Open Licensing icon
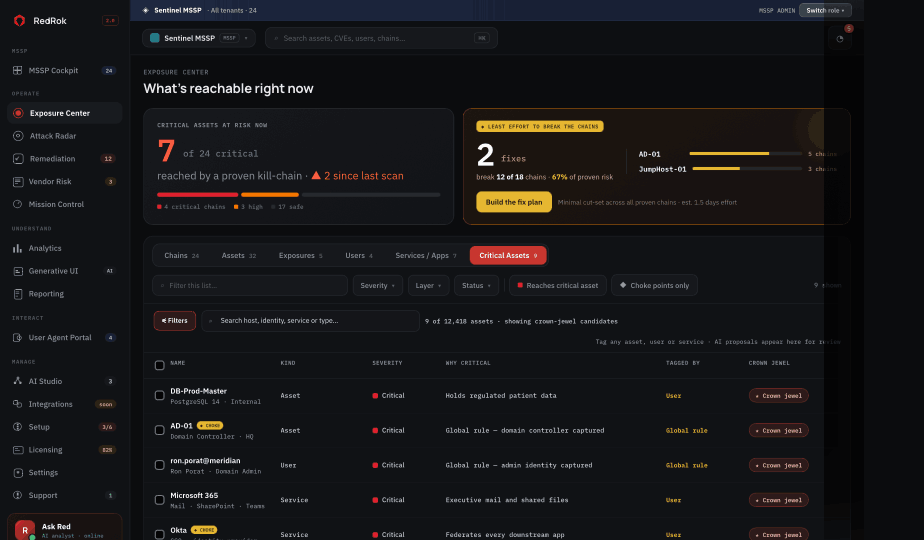The width and height of the screenshot is (924, 540). click(18, 450)
